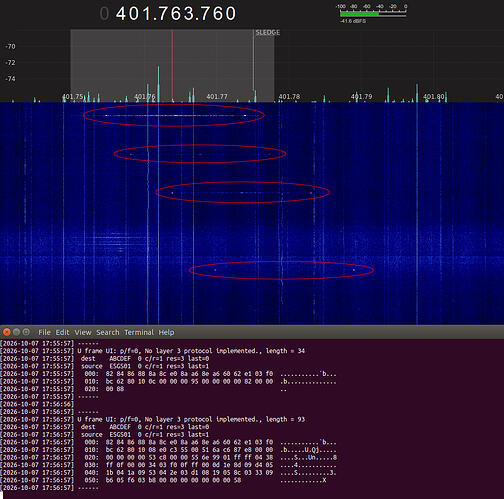The image size is (504, 499).
Task: Click the U frame line with length = 93
Action: click(x=153, y=419)
